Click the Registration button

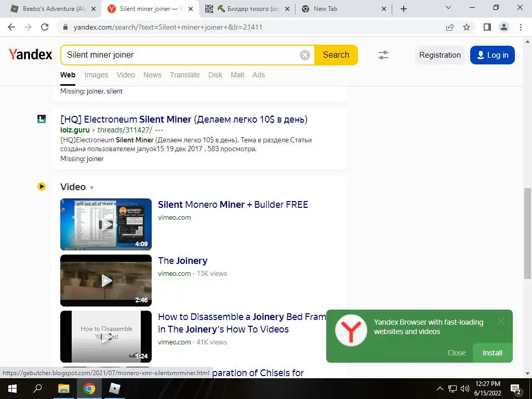point(440,55)
